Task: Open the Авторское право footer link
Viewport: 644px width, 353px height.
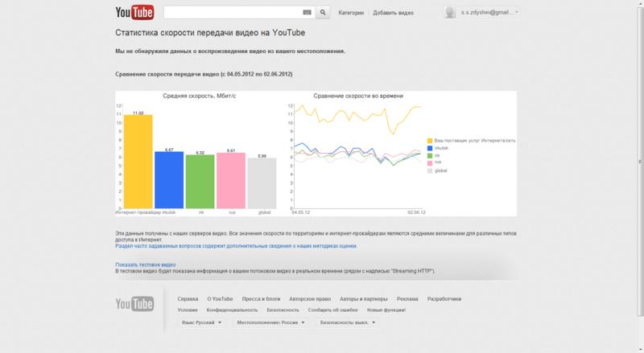Action: (x=310, y=299)
